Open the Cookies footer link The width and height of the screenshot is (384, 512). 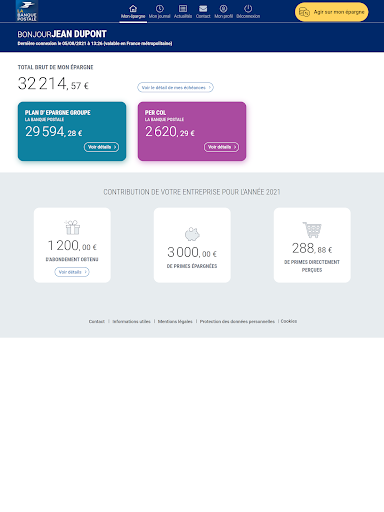point(289,321)
